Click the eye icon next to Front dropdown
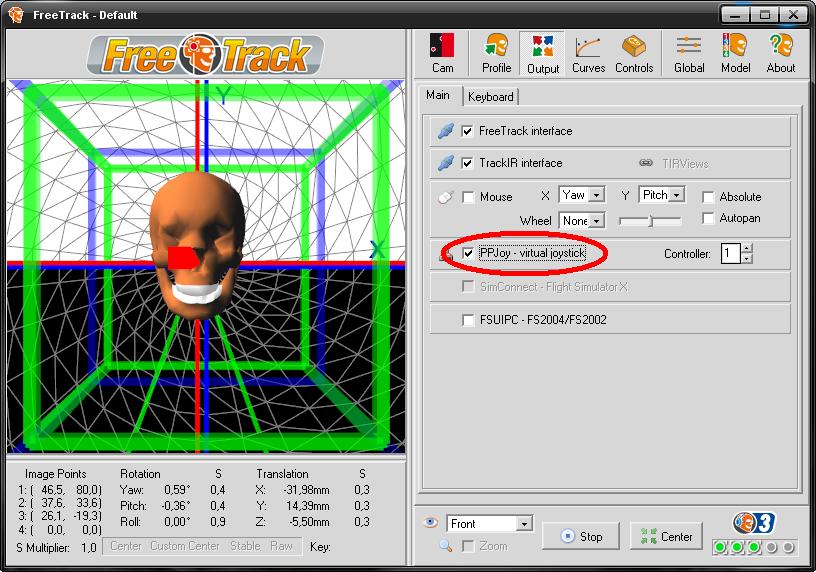Screen dimensions: 816x572 click(430, 523)
